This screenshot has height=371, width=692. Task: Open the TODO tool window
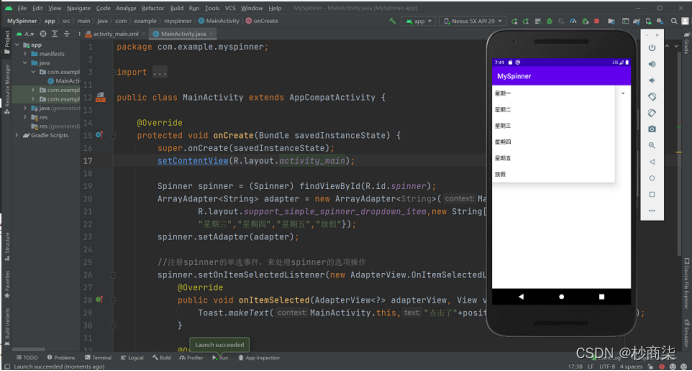[27, 358]
